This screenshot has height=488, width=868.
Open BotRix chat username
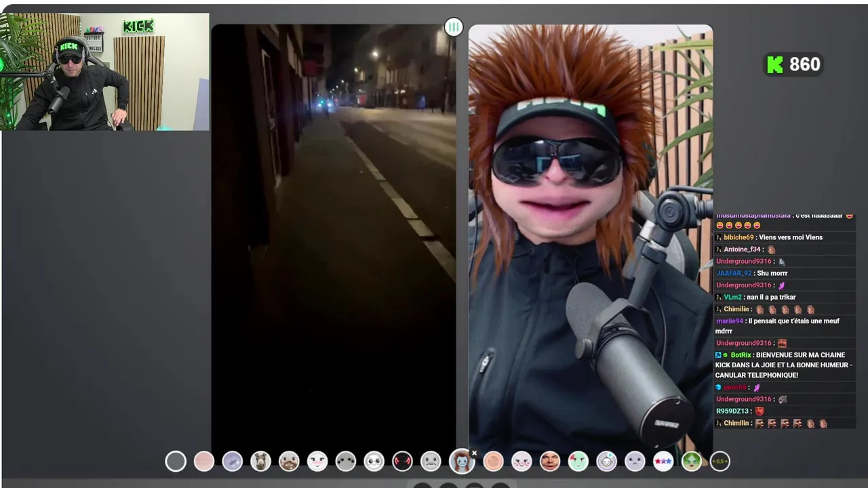click(741, 355)
